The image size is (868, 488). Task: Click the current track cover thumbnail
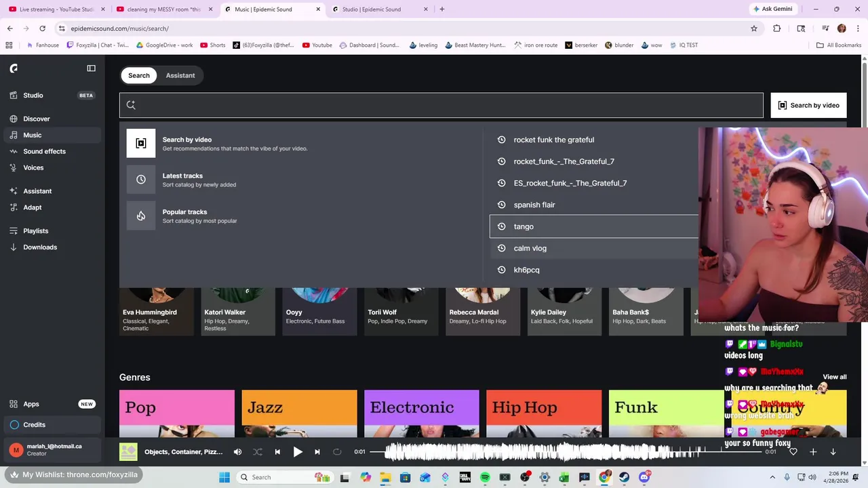(x=128, y=452)
